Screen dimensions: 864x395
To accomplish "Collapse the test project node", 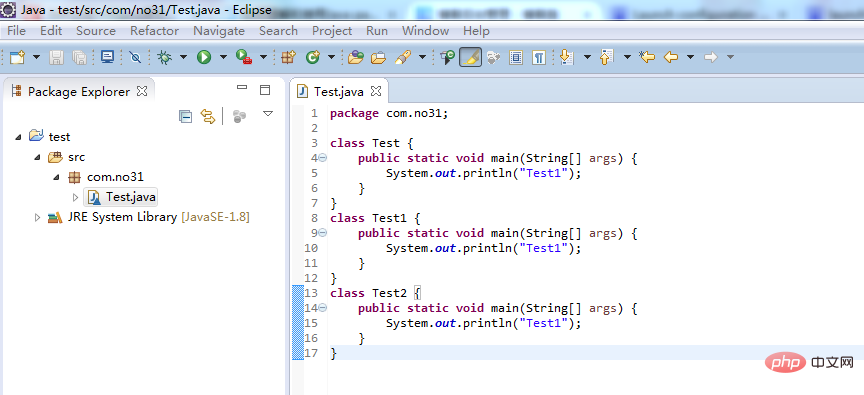I will click(18, 137).
